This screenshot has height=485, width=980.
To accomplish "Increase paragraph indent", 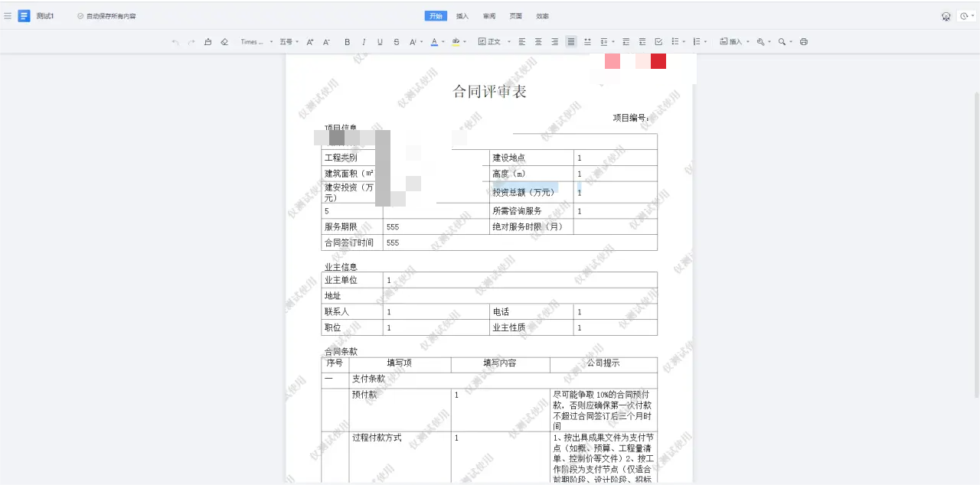I will [642, 42].
